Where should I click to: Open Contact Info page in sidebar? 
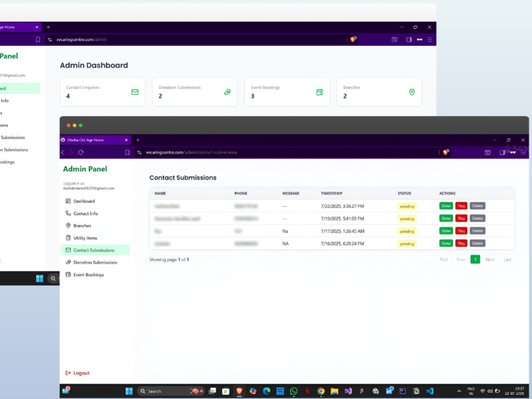[82, 213]
